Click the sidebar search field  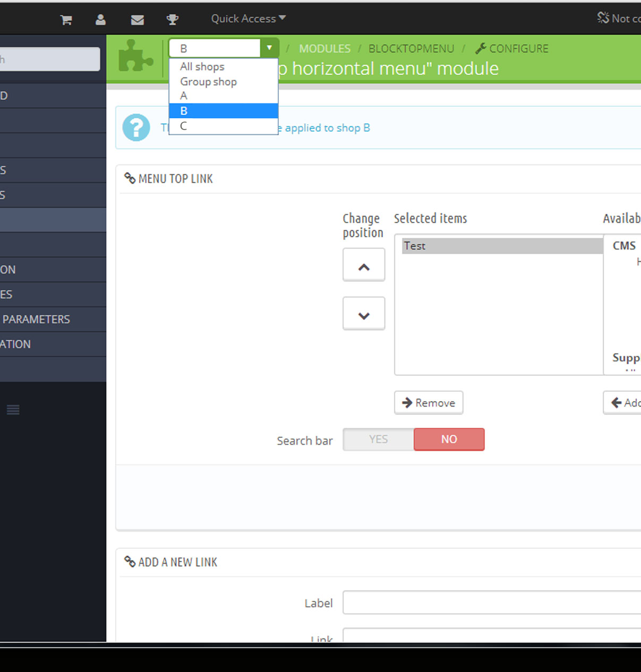click(50, 59)
